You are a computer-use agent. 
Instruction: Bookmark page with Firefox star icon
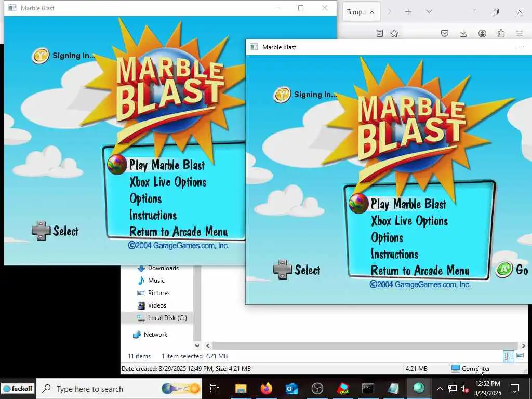(x=394, y=33)
